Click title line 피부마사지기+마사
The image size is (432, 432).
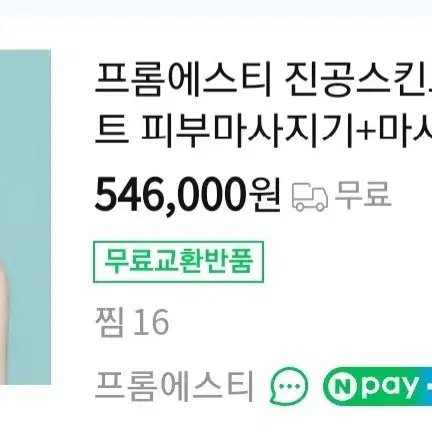(286, 131)
